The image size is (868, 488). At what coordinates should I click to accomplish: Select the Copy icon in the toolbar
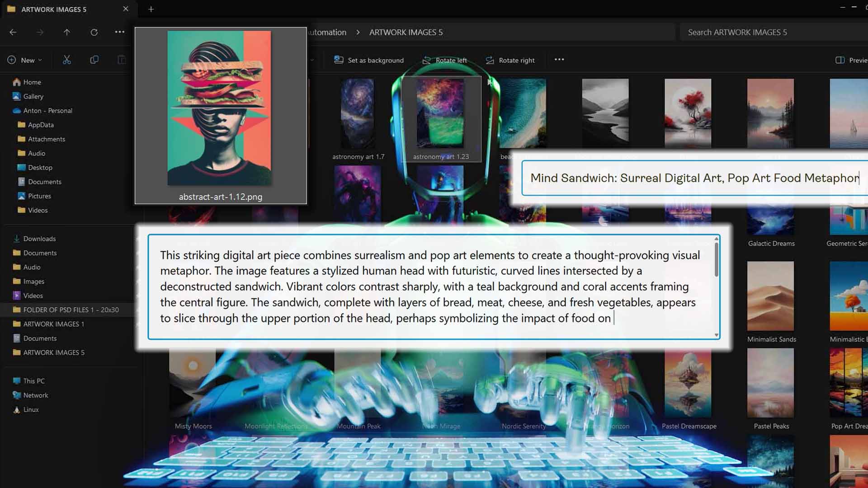pyautogui.click(x=94, y=59)
